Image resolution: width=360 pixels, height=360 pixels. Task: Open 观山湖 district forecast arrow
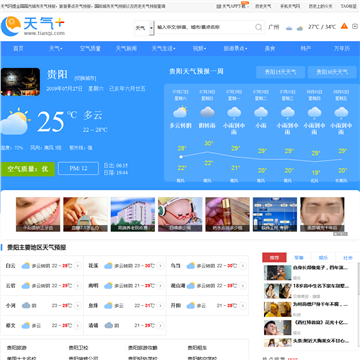pos(243,286)
